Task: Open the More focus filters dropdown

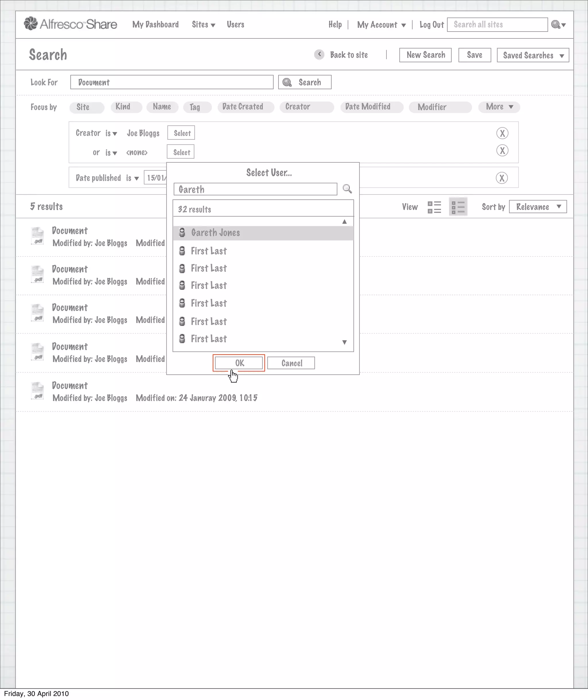Action: pos(499,107)
